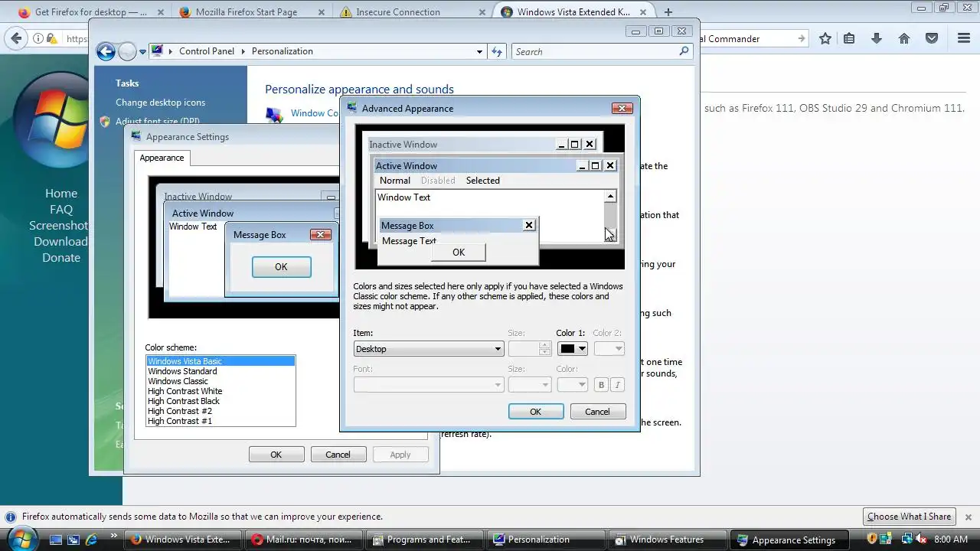Image resolution: width=980 pixels, height=551 pixels.
Task: Select Windows Standard color scheme
Action: pos(220,371)
